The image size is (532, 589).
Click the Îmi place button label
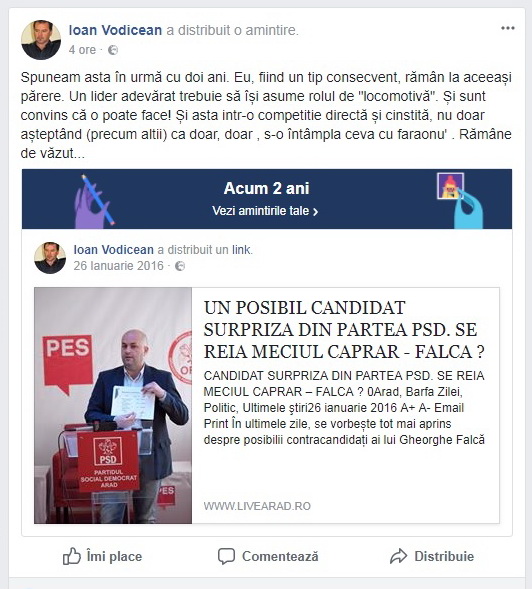(114, 556)
